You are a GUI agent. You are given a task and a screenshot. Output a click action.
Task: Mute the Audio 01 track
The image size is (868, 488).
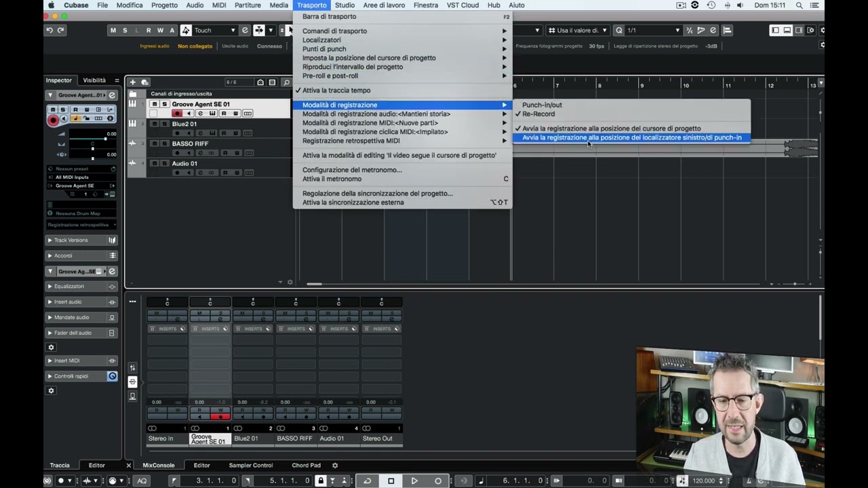[155, 163]
